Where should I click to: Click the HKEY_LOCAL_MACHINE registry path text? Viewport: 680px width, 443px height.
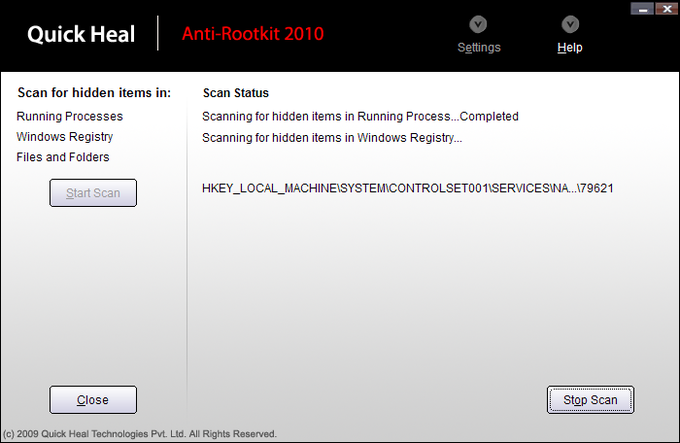(408, 188)
